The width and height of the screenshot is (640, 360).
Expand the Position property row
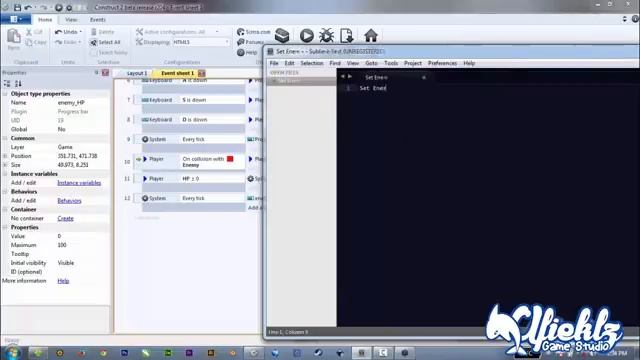pyautogui.click(x=5, y=156)
